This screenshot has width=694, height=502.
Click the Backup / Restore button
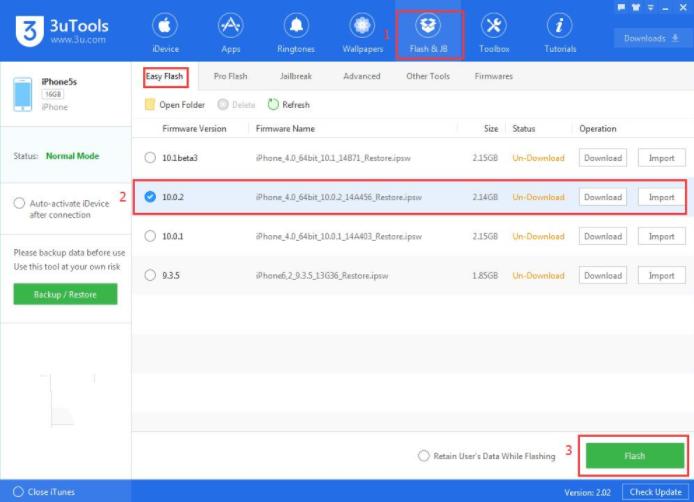coord(66,294)
